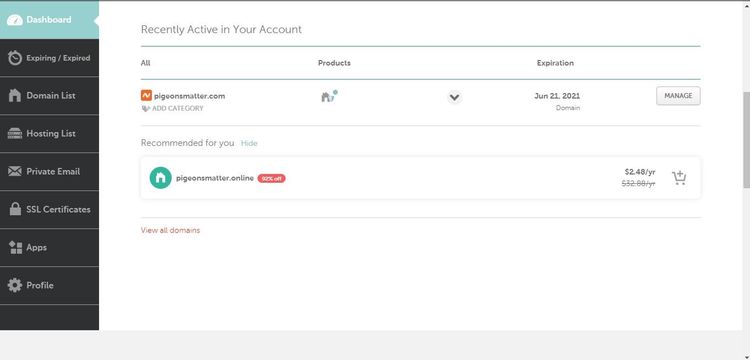Open Expiring / Expired section
The width and height of the screenshot is (750, 360).
pos(49,58)
